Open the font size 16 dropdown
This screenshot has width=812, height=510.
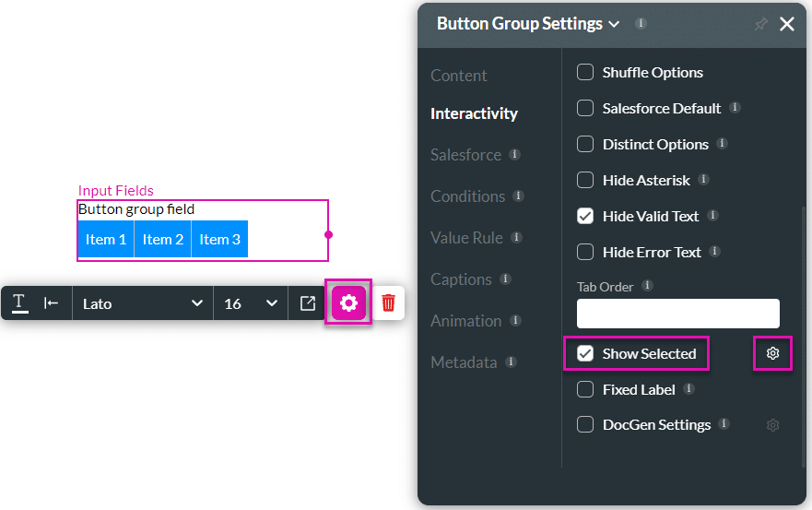[250, 303]
